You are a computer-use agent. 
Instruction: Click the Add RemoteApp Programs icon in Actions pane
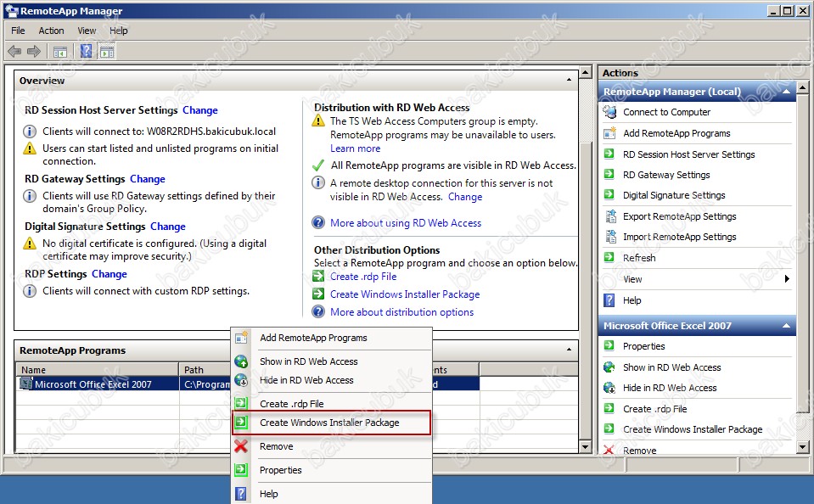tap(609, 133)
